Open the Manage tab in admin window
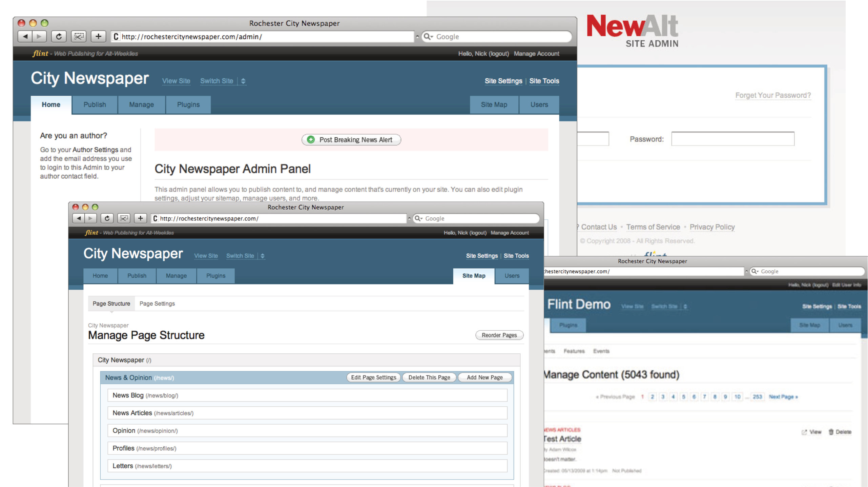This screenshot has width=868, height=487. [x=142, y=105]
